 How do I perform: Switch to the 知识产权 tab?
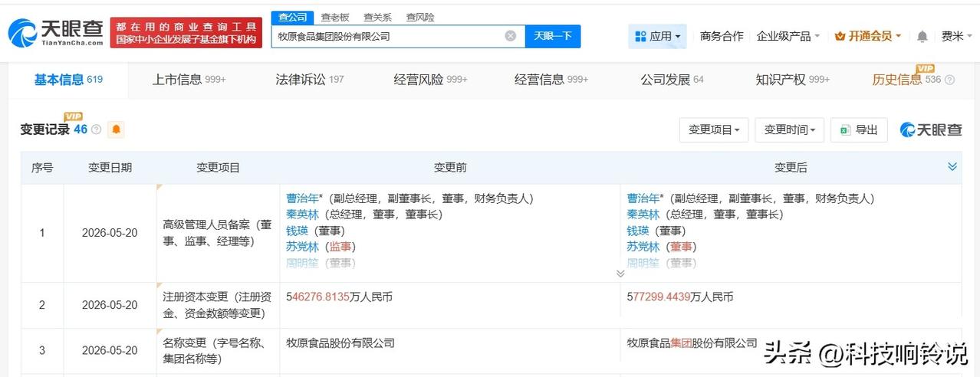click(793, 80)
